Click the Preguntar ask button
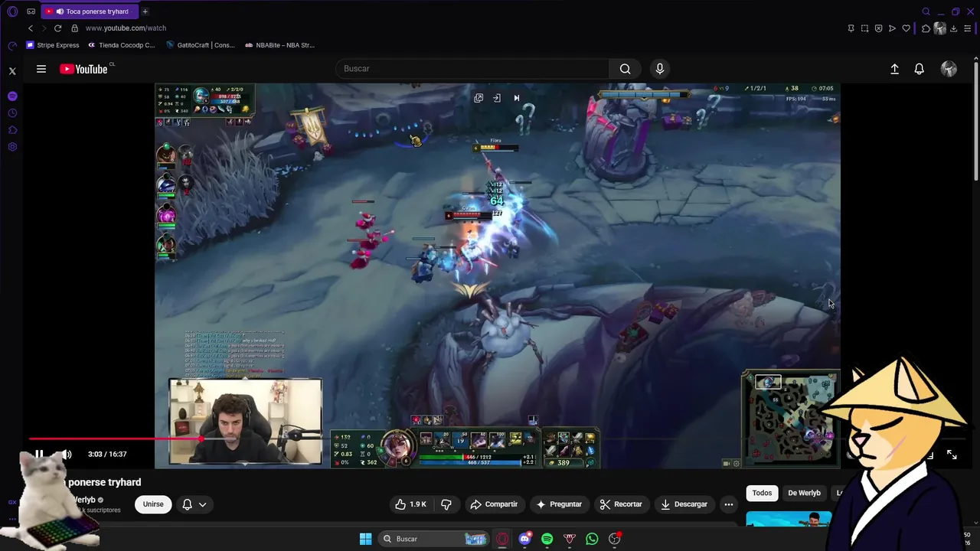This screenshot has height=551, width=980. 560,504
